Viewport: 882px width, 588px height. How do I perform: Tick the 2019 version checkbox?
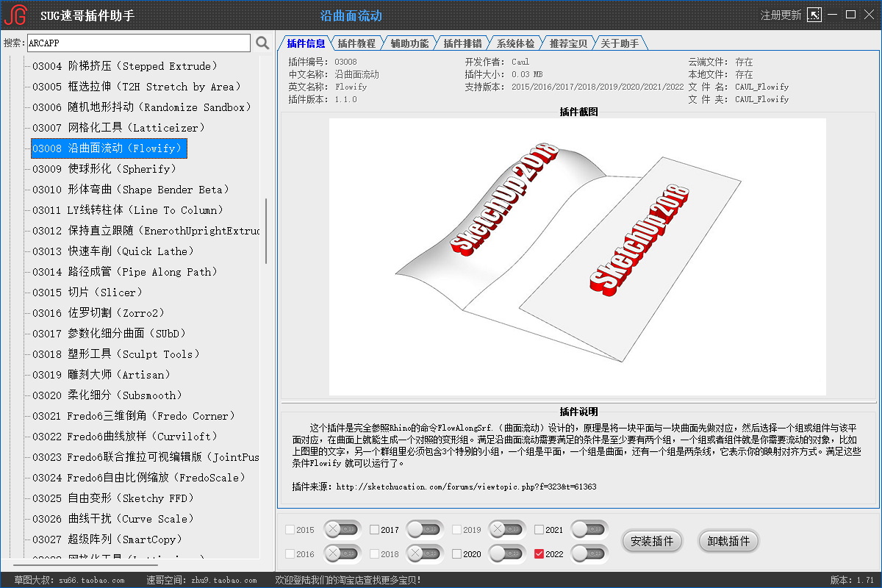point(457,530)
